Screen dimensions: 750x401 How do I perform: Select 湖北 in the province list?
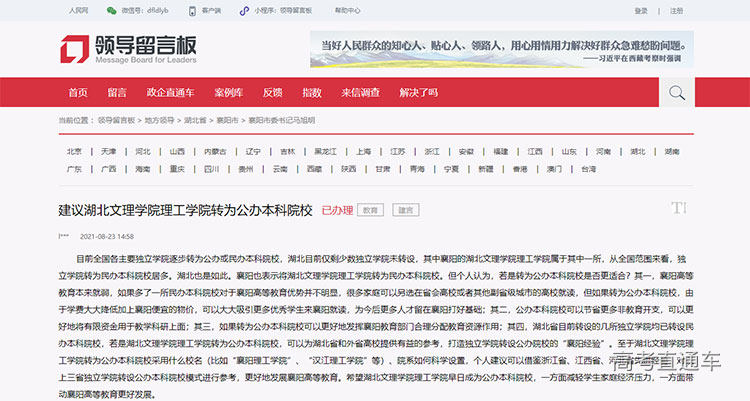637,152
